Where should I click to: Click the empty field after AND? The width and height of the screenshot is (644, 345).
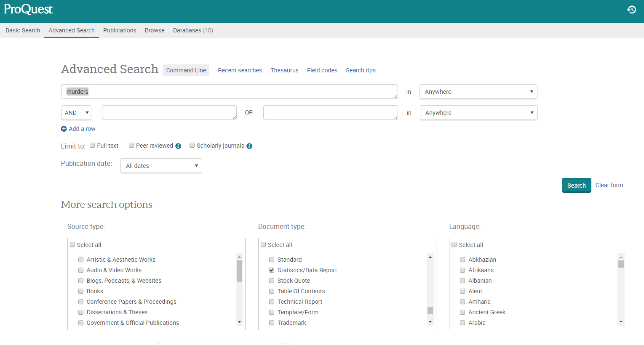[x=169, y=113]
